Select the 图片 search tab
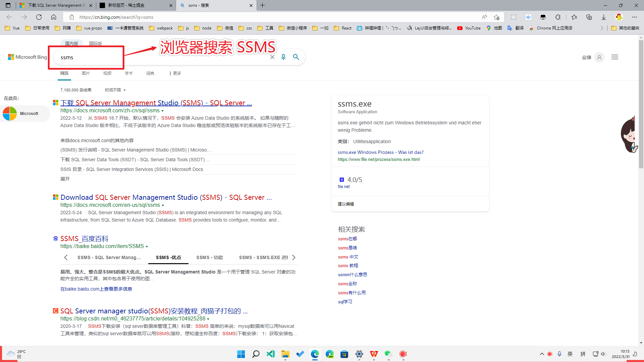This screenshot has width=644, height=362. pos(86,73)
